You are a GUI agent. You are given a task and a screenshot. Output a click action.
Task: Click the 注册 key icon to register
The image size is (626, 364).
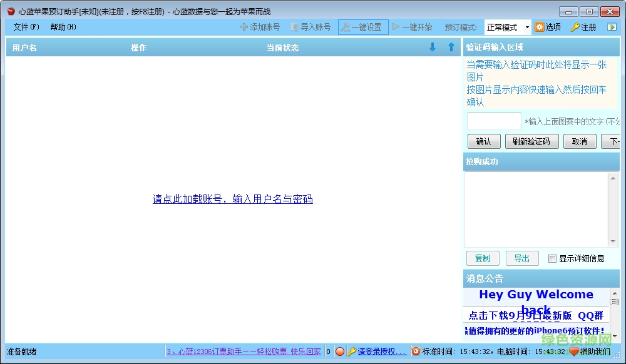575,27
